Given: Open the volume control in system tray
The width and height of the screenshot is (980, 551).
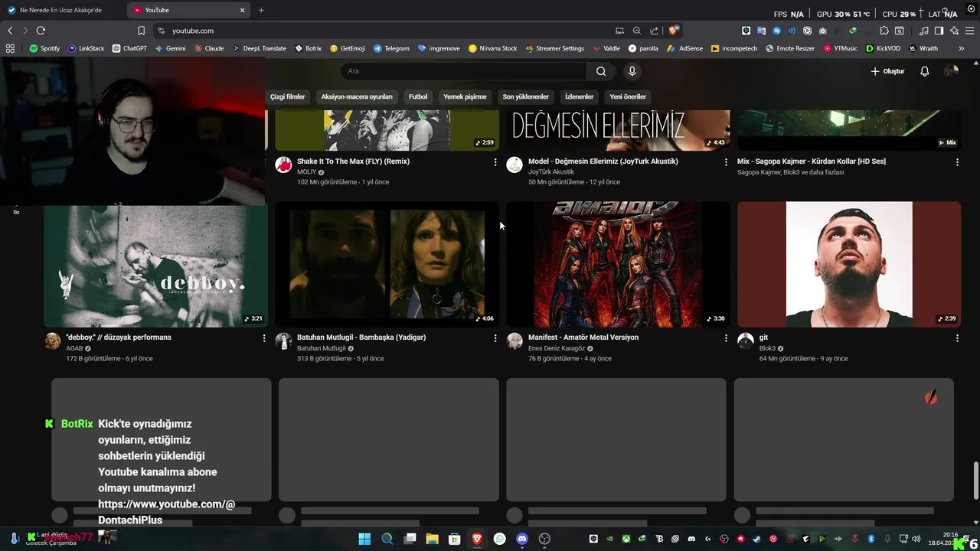Looking at the screenshot, I should pyautogui.click(x=916, y=539).
